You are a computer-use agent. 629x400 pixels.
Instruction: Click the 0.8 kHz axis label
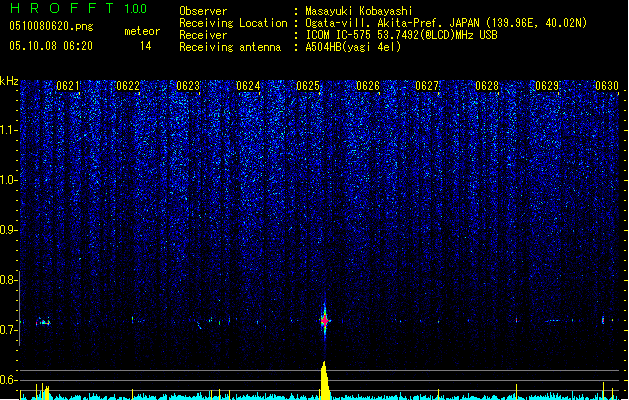point(8,280)
